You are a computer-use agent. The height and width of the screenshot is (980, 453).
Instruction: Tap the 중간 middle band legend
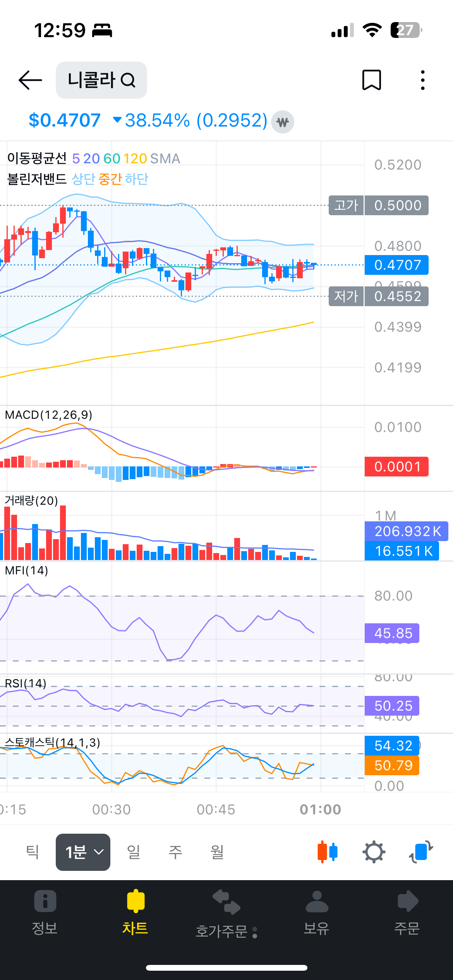point(110,179)
